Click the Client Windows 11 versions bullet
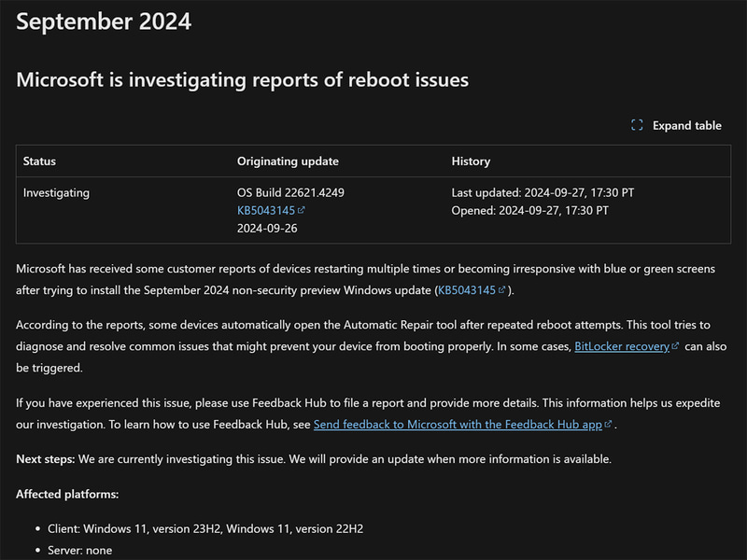Screen dimensions: 747x560 pyautogui.click(x=205, y=529)
